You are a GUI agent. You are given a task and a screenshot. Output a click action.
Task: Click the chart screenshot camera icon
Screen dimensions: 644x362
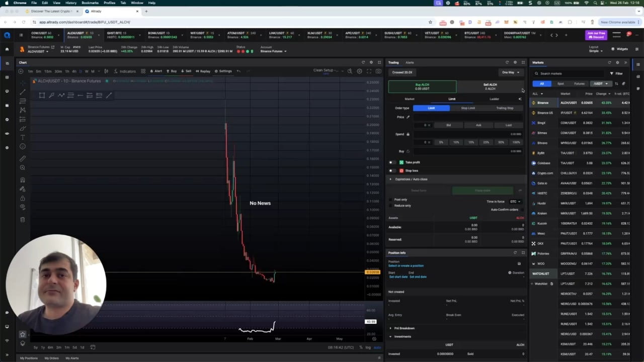(x=379, y=71)
